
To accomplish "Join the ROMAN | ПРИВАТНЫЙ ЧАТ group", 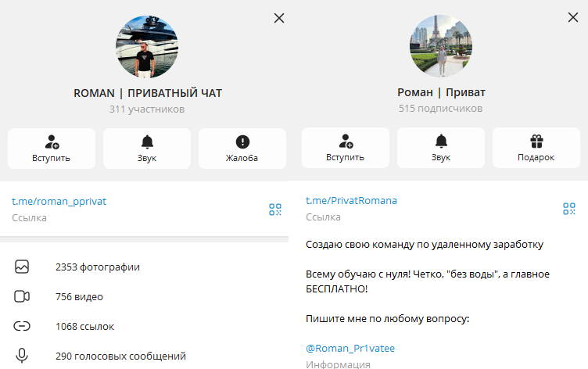I will (52, 149).
